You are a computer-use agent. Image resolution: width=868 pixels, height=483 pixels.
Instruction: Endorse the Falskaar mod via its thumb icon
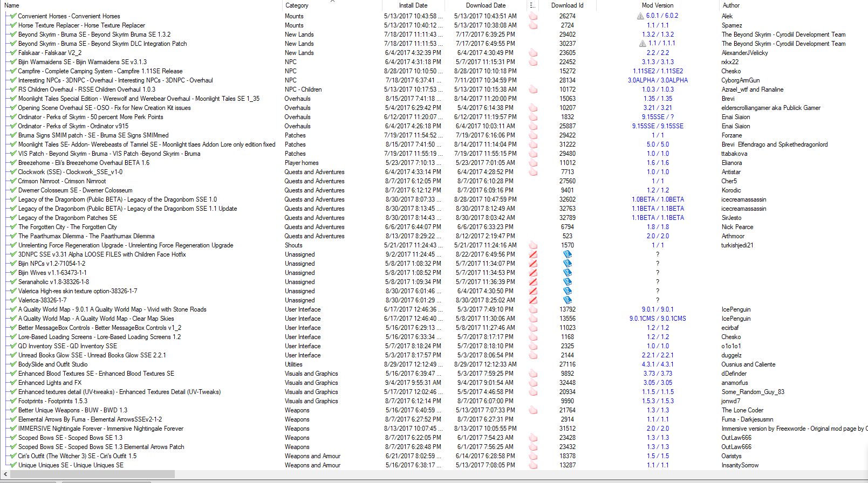(533, 53)
